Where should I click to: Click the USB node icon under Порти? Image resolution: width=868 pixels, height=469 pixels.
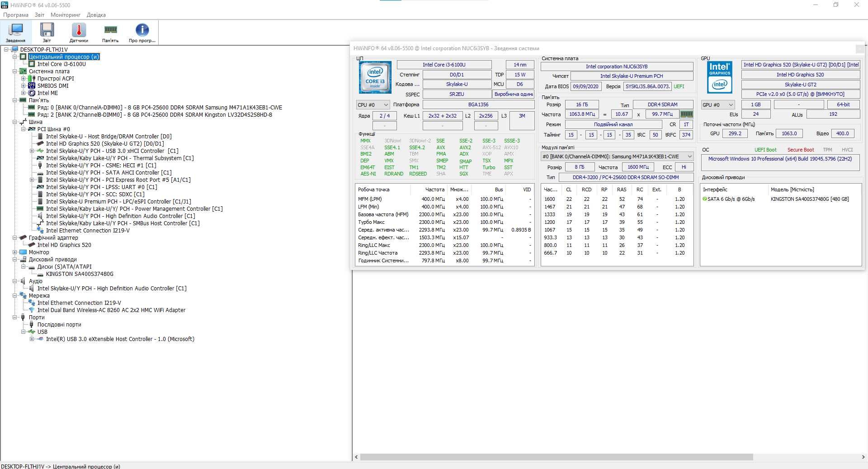coord(32,332)
